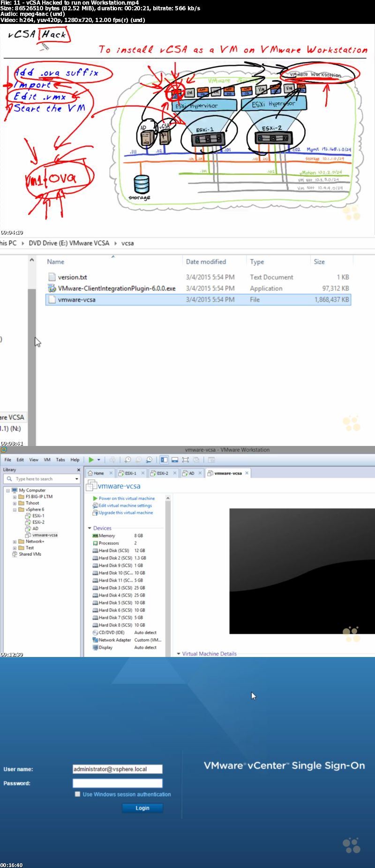
Task: Click the full screen mode toolbar icon
Action: click(x=186, y=460)
